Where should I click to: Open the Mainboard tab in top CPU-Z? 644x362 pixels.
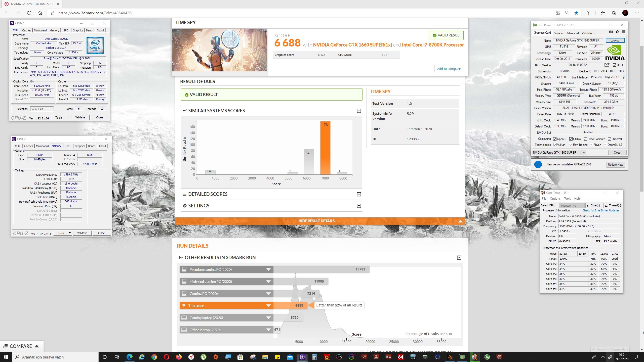coord(40,30)
